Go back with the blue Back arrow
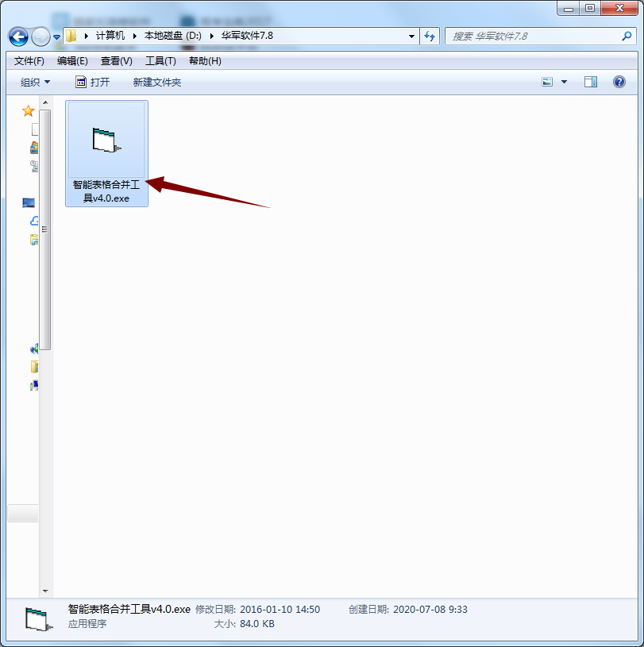 click(18, 37)
